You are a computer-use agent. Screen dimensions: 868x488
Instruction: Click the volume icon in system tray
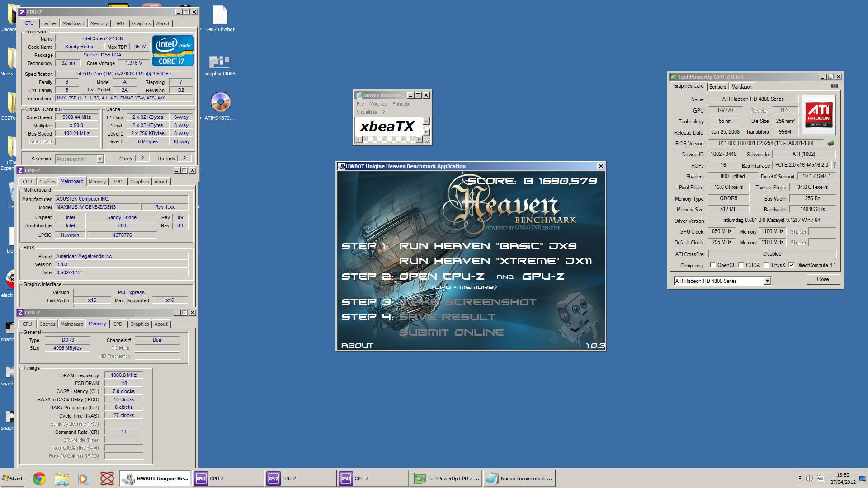click(x=809, y=479)
